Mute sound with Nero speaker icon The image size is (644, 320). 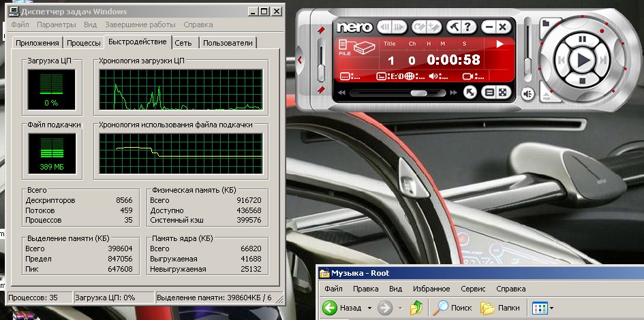coord(528,95)
